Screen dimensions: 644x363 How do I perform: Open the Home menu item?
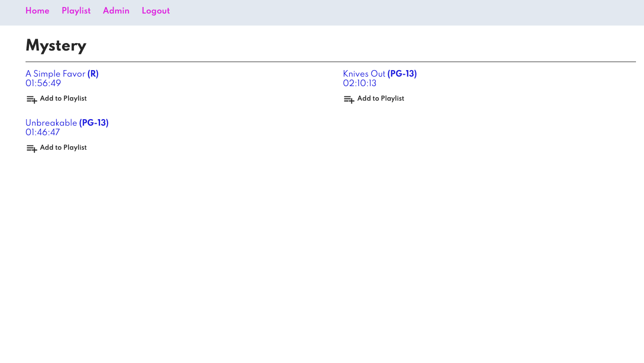click(38, 11)
